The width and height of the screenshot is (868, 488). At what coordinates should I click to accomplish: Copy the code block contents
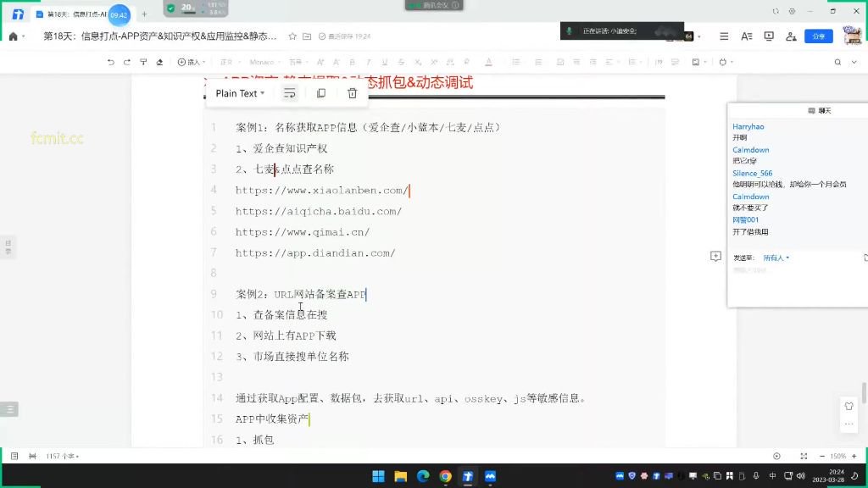(321, 93)
